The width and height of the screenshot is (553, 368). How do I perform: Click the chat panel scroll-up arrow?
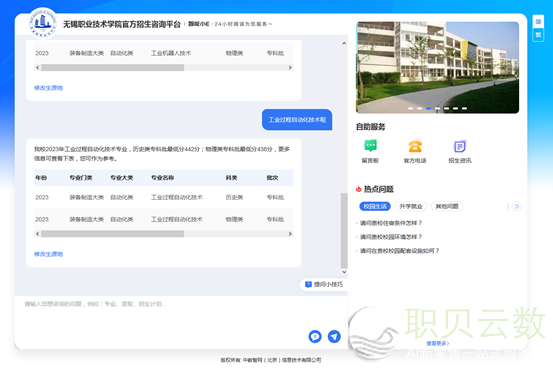point(344,43)
